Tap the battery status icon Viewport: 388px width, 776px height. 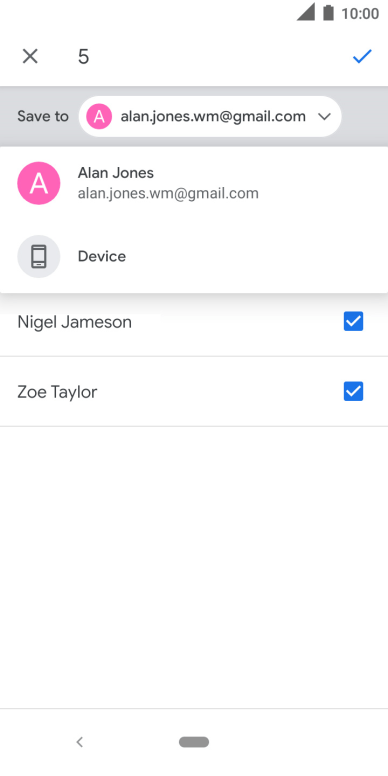coord(328,12)
